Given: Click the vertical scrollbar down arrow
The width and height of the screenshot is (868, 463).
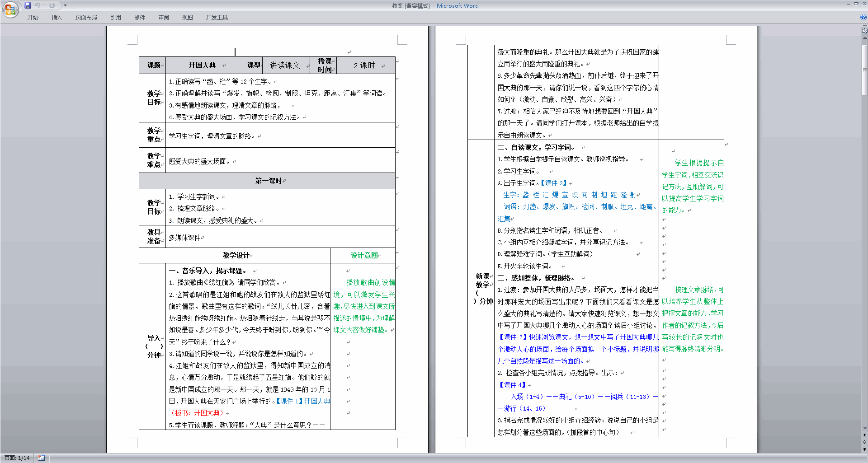Looking at the screenshot, I should 865,428.
